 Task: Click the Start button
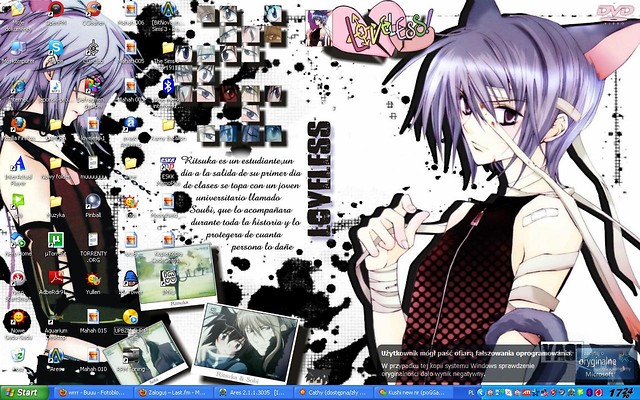pyautogui.click(x=24, y=393)
